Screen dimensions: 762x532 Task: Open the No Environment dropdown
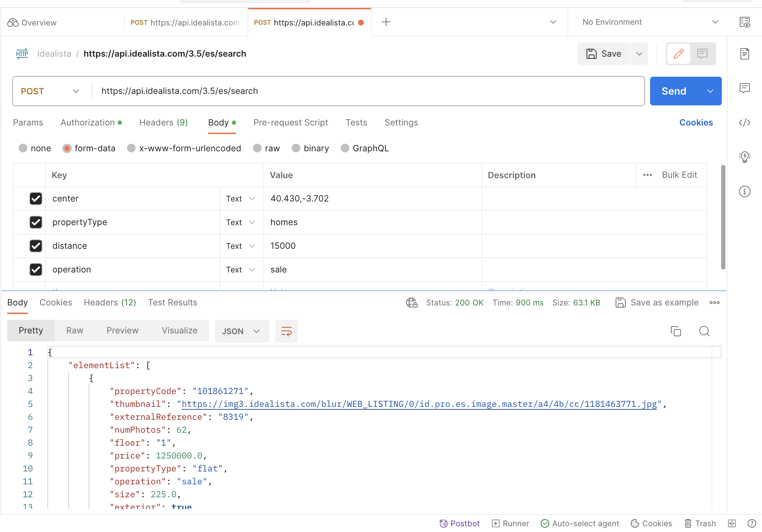(650, 22)
